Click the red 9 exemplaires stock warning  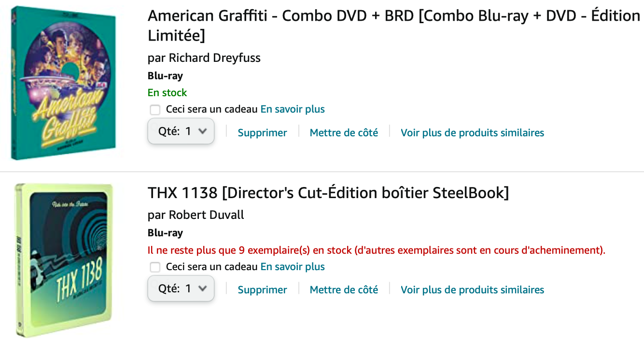click(x=376, y=250)
